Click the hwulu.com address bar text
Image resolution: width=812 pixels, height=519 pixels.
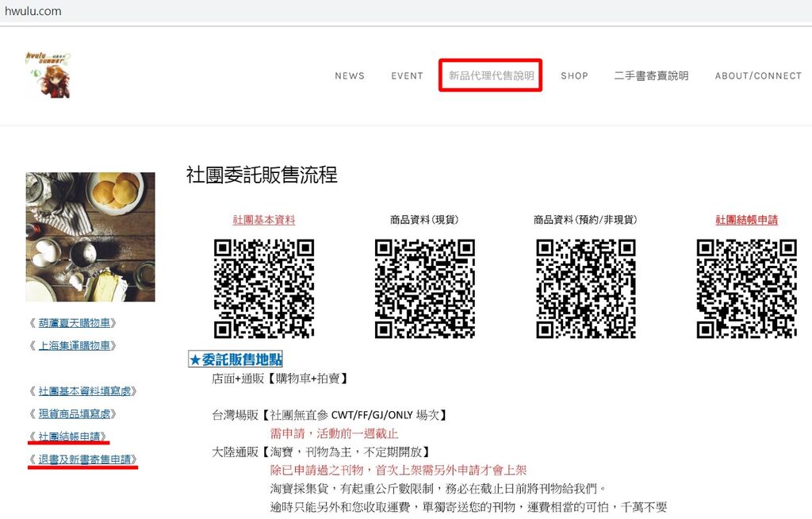point(33,11)
